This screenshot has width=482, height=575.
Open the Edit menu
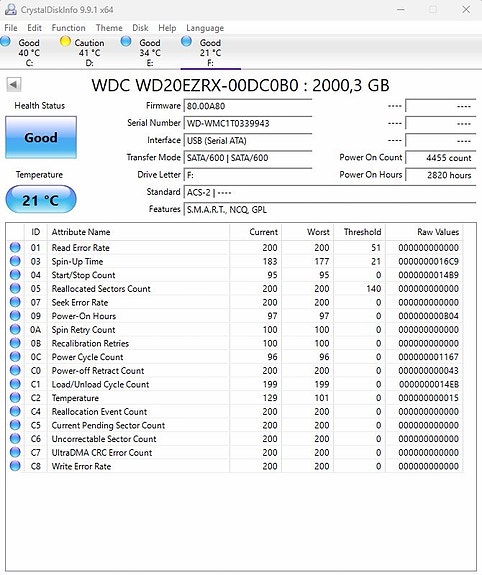[34, 28]
